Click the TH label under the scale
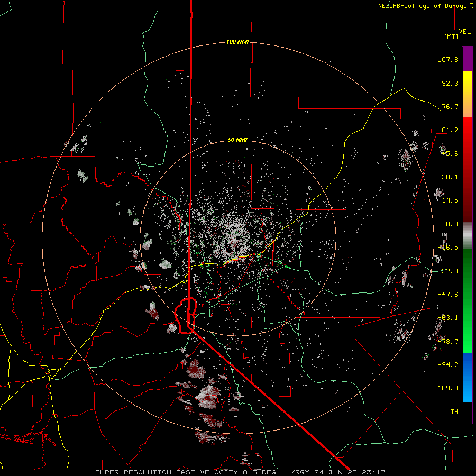The image size is (476, 476). (454, 411)
